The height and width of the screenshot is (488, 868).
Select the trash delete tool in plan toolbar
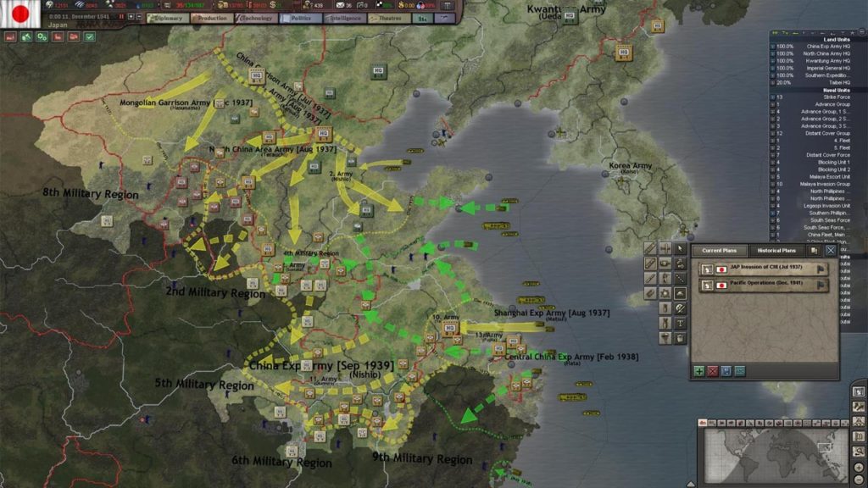tap(680, 338)
